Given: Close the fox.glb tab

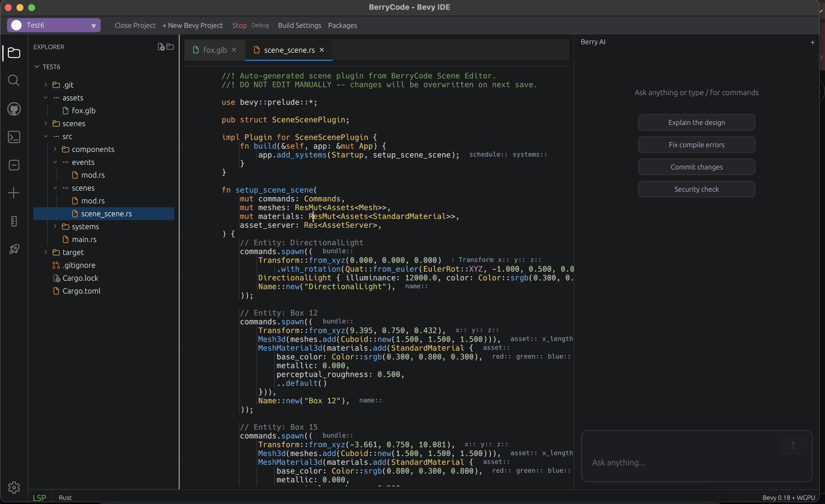Looking at the screenshot, I should point(234,49).
